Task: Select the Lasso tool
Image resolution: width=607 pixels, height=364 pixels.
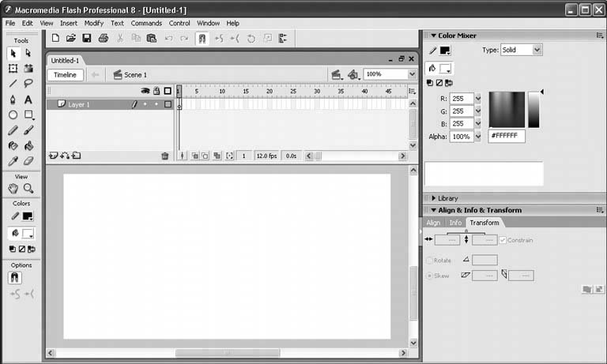Action: 28,84
